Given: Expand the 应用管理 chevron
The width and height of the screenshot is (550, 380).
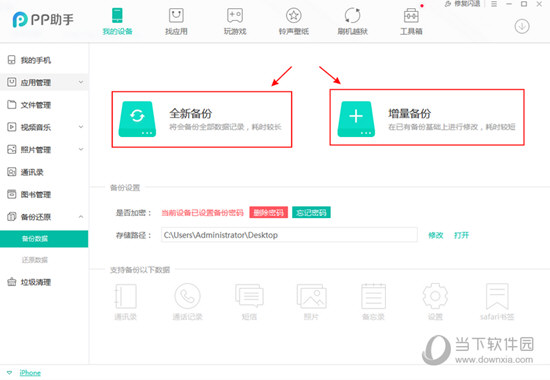Looking at the screenshot, I should pos(81,82).
